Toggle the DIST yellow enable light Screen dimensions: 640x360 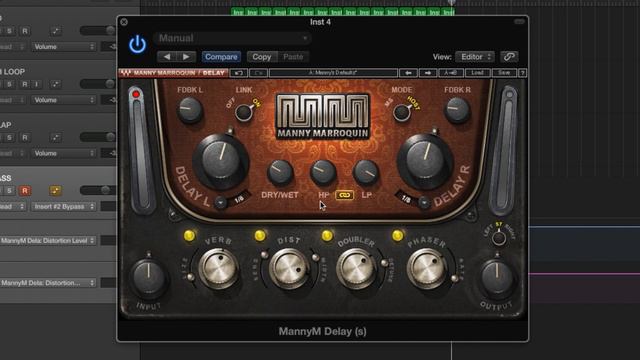pos(260,236)
